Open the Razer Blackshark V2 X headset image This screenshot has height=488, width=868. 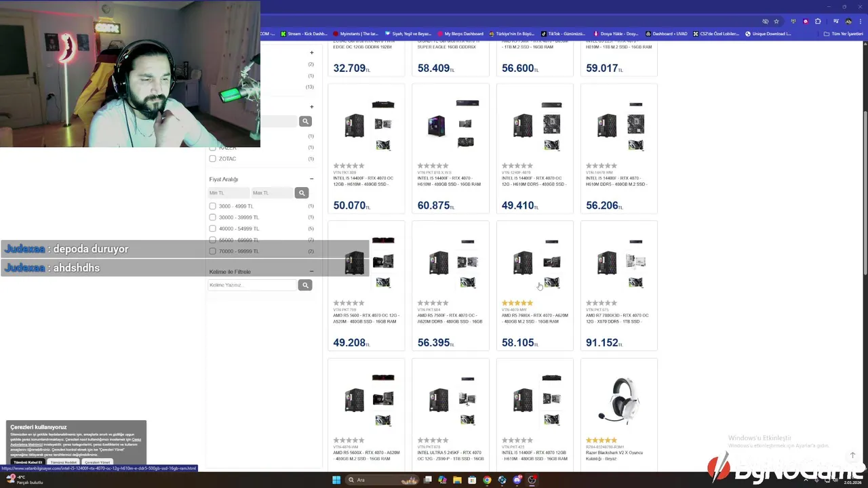click(x=618, y=399)
